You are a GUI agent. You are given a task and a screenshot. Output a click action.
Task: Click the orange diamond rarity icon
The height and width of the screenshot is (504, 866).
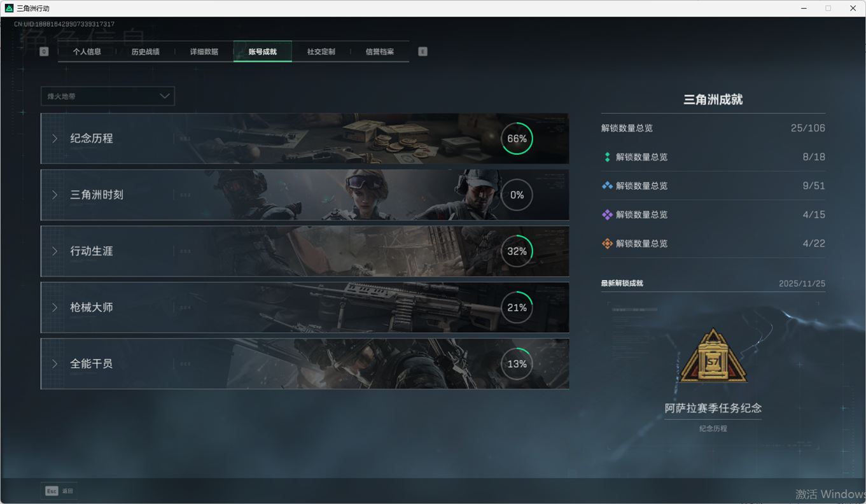pos(607,244)
